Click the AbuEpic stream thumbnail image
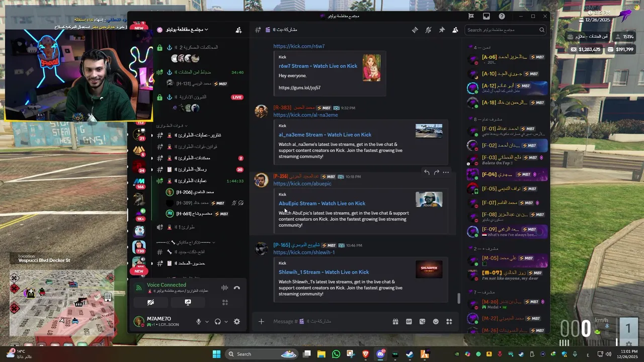Viewport: 644px width, 362px height. pyautogui.click(x=429, y=200)
